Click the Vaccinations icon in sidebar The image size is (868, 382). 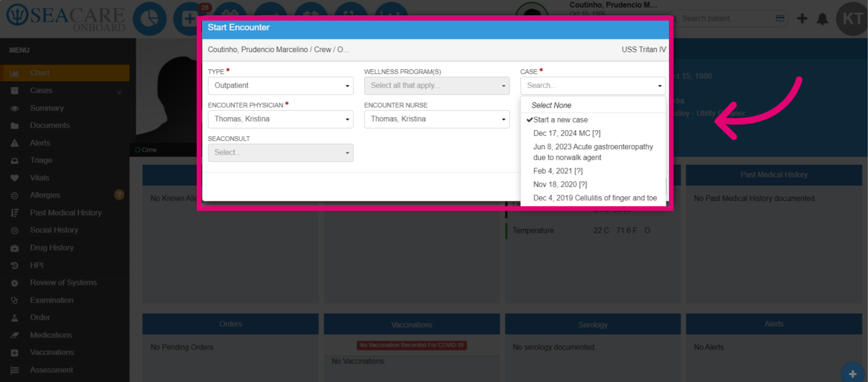point(14,353)
